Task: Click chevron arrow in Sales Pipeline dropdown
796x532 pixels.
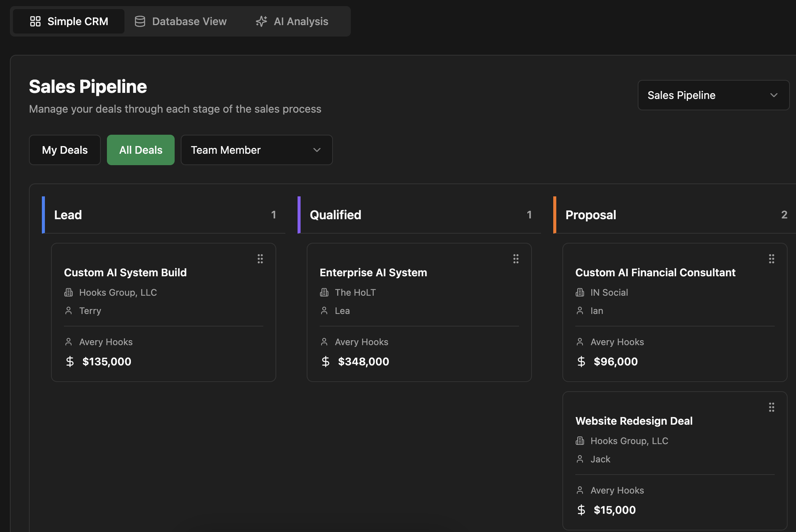Action: (774, 95)
